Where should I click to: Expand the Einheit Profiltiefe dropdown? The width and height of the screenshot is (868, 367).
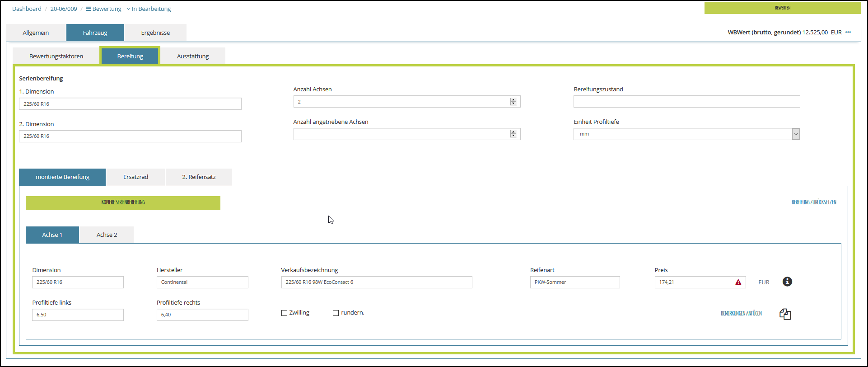pyautogui.click(x=796, y=134)
